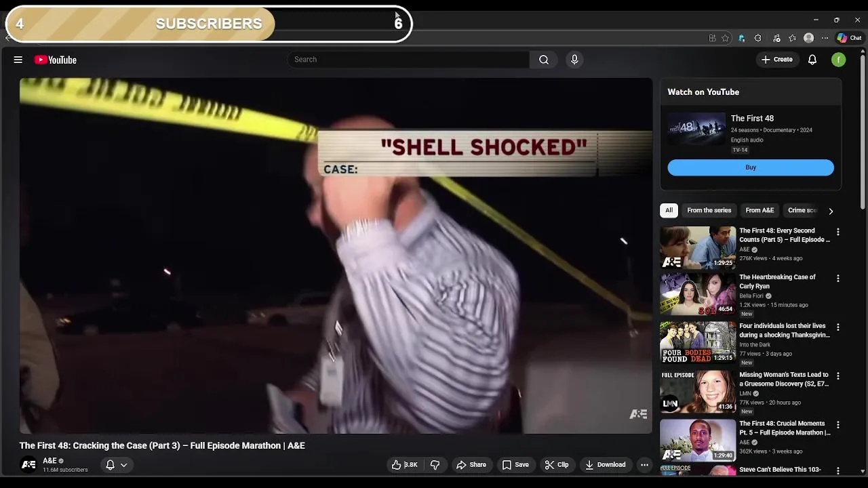This screenshot has width=868, height=488.
Task: Select the From A&E chip
Action: [x=759, y=210]
